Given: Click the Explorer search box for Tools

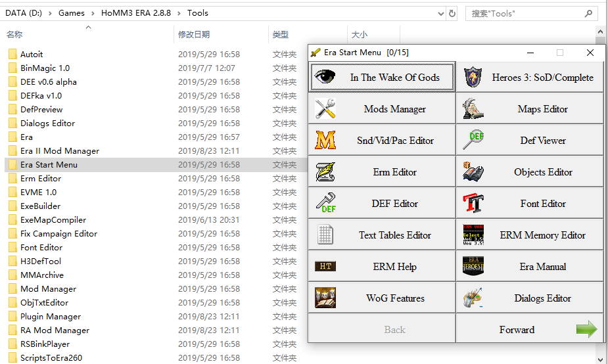Looking at the screenshot, I should coord(531,14).
